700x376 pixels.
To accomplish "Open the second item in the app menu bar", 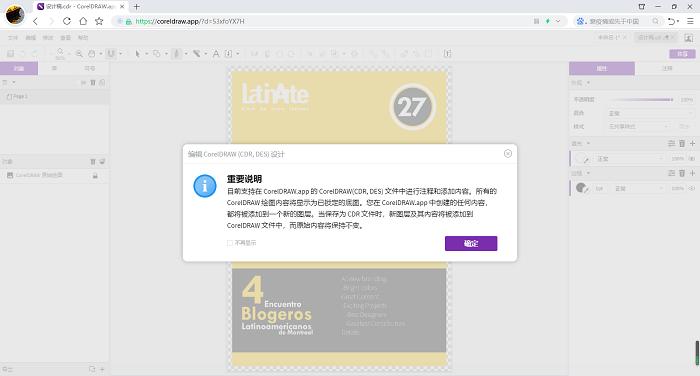I will coord(30,38).
